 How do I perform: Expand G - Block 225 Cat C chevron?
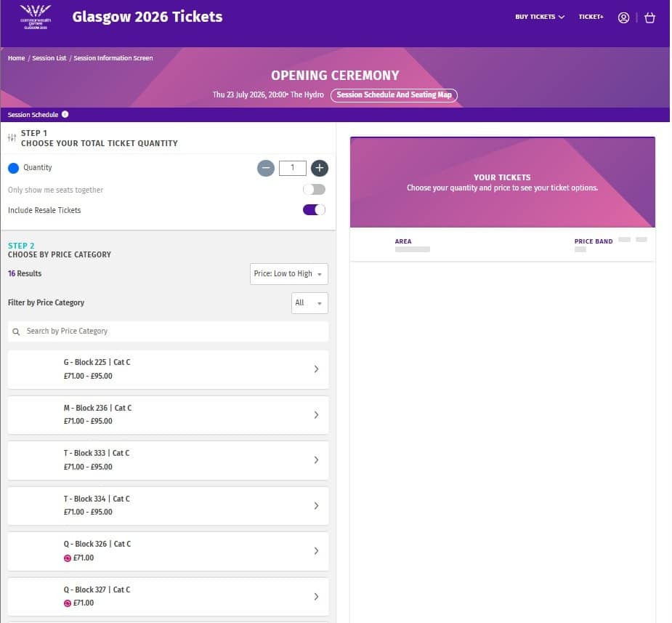[x=316, y=369]
